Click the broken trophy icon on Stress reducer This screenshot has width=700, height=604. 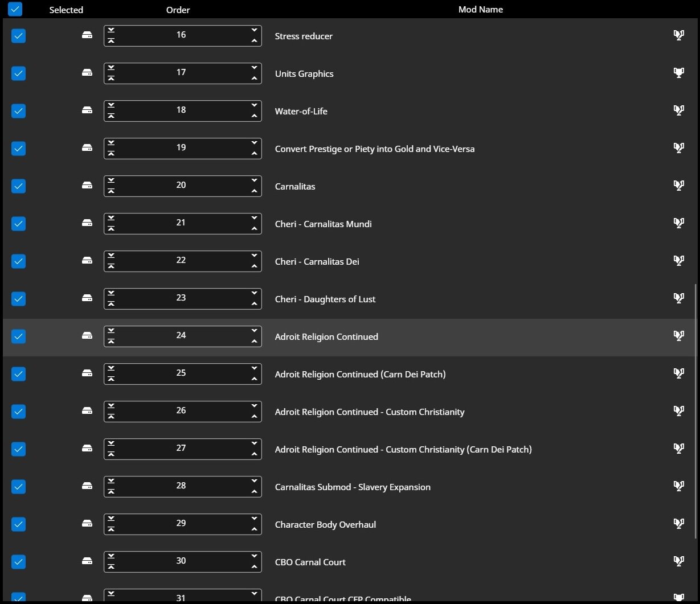(x=678, y=35)
